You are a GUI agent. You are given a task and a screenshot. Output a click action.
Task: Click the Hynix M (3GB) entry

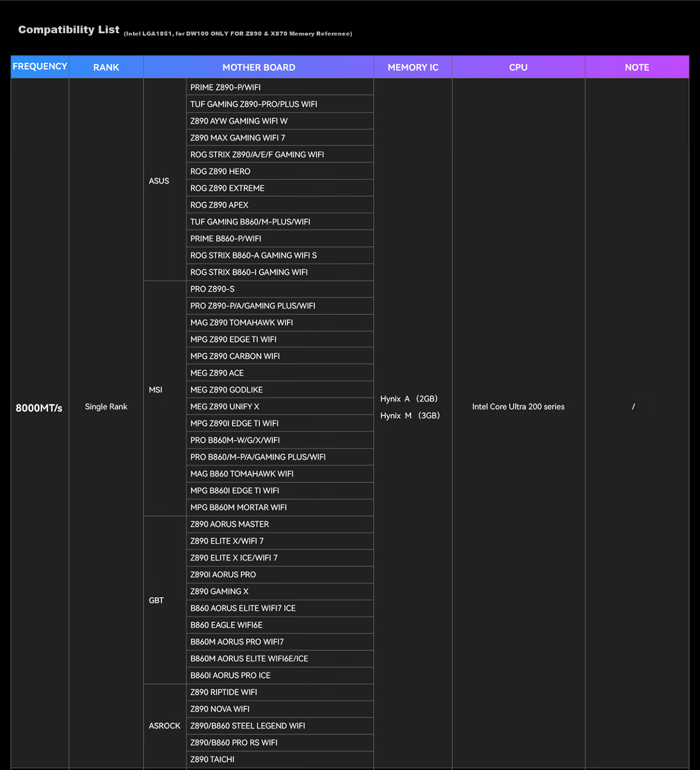tap(410, 416)
